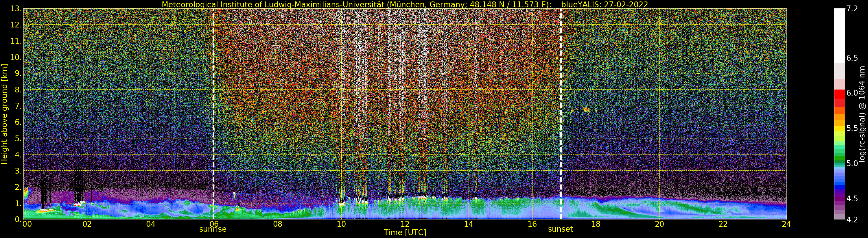
Task: Click the "log(rc-signal) @ 1064 nm" colorbar label
Action: pos(862,114)
